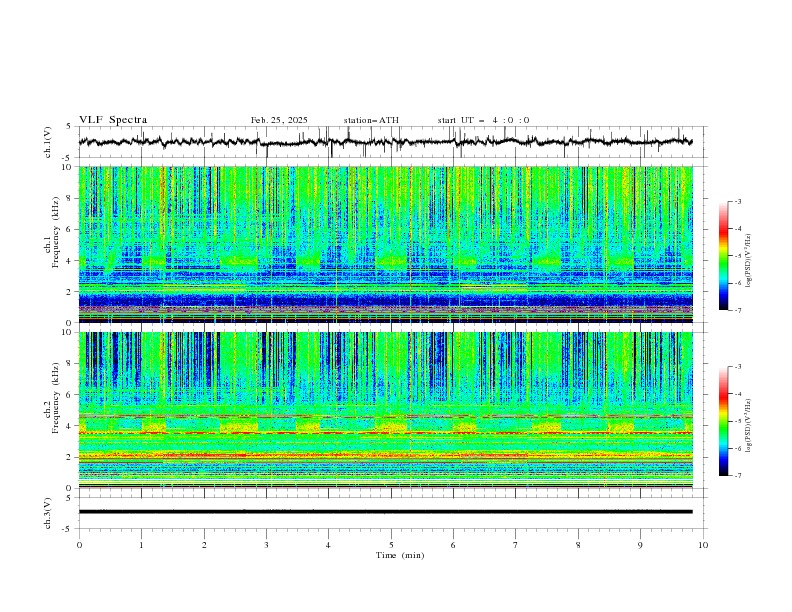Select the date 'Feb. 25, 2025'
This screenshot has height=612, width=792.
279,120
